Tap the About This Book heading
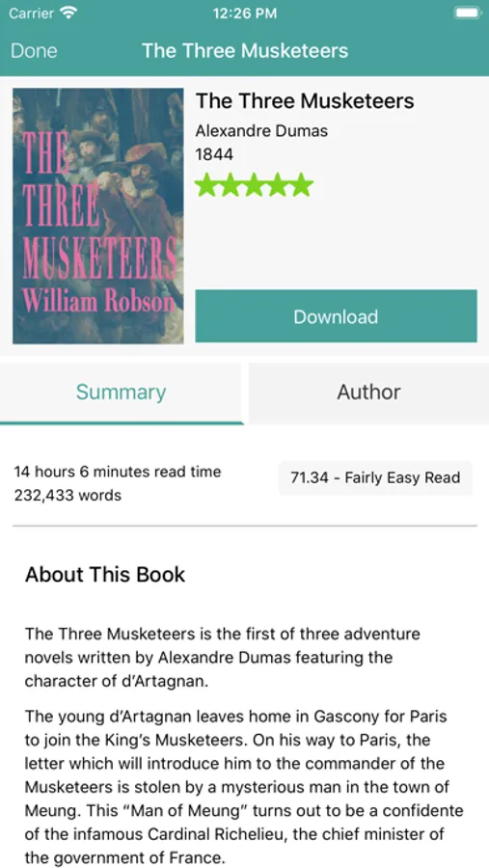489x868 pixels. click(x=105, y=575)
